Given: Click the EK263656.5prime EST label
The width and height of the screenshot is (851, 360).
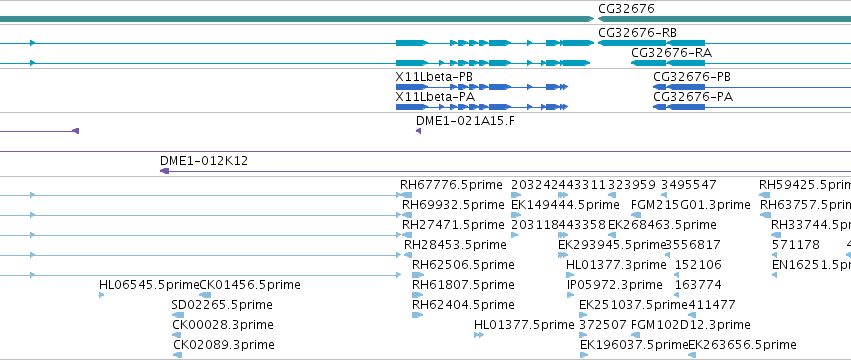Looking at the screenshot, I should pos(742,345).
